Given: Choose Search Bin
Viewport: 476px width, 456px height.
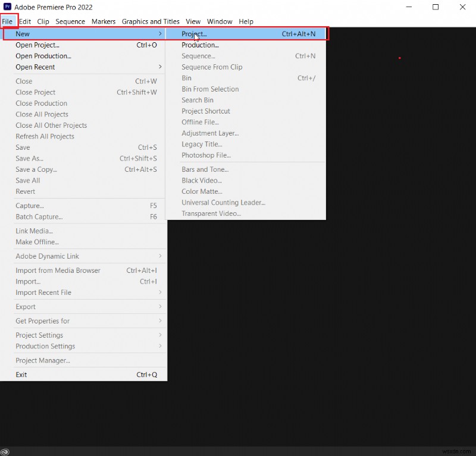Looking at the screenshot, I should tap(246, 100).
